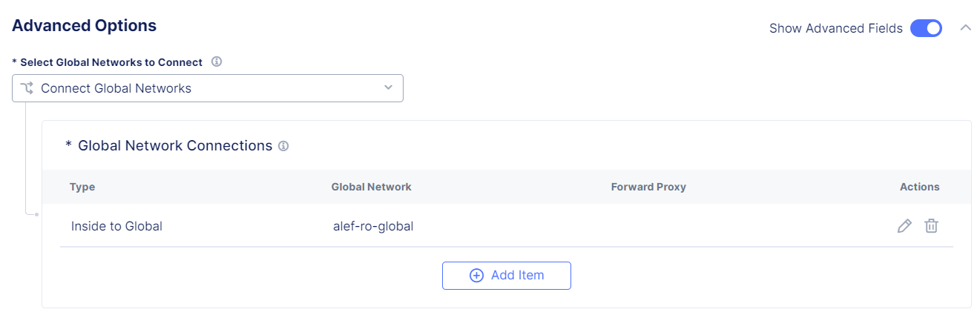Click the Advanced Options heading
The height and width of the screenshot is (312, 980).
click(85, 25)
